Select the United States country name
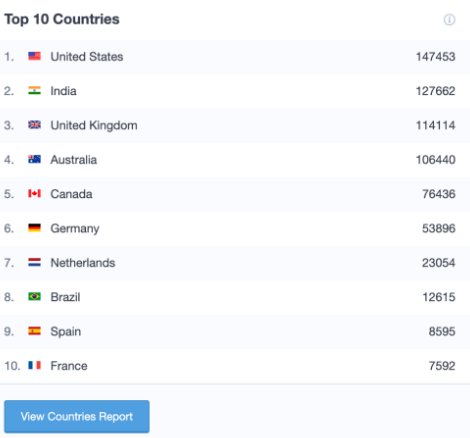The width and height of the screenshot is (470, 438). click(87, 57)
